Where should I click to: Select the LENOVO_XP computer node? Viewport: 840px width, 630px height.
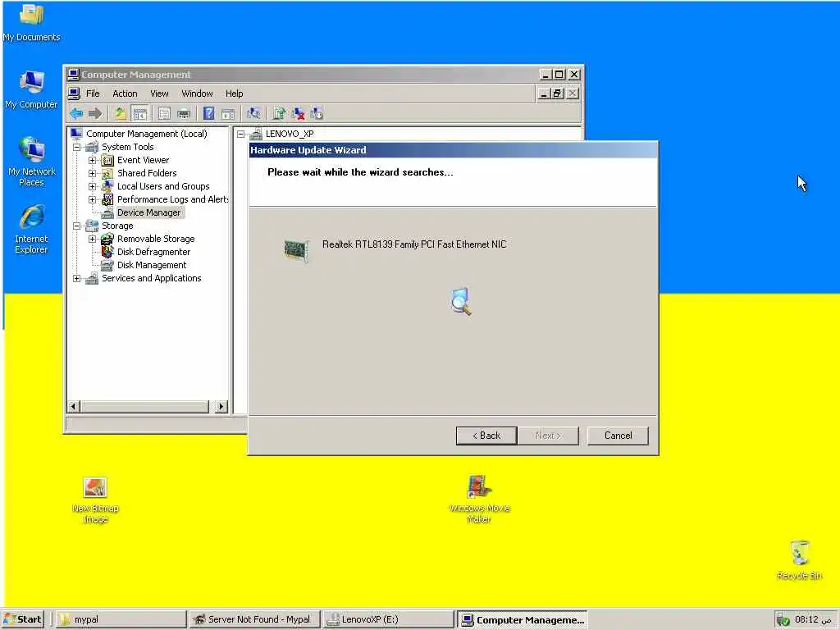290,134
